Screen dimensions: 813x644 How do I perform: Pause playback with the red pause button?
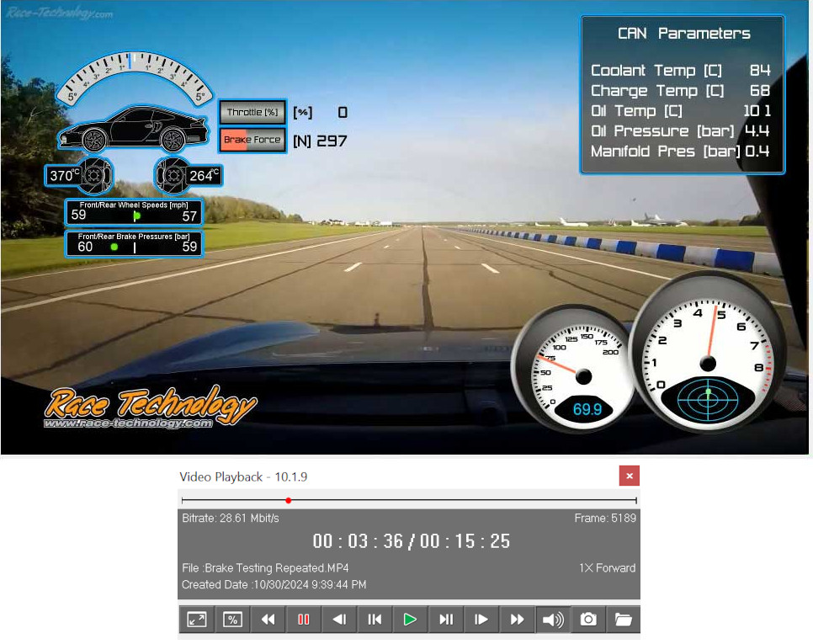[303, 620]
